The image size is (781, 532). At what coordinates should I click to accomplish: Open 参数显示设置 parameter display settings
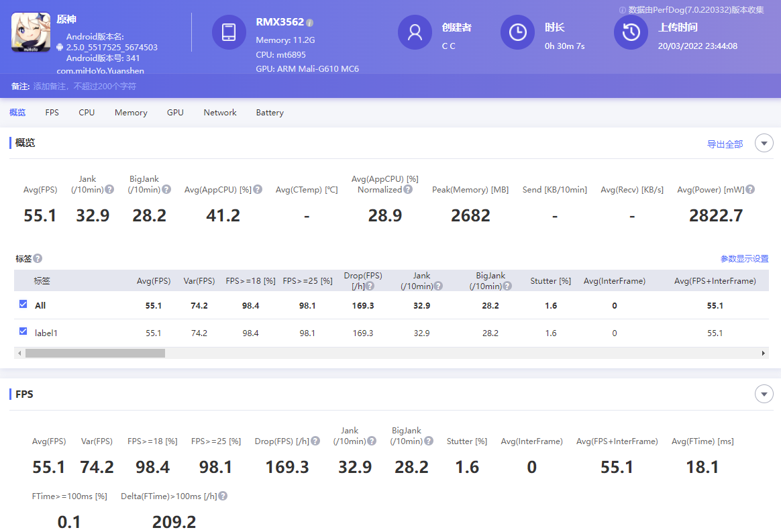pyautogui.click(x=744, y=259)
